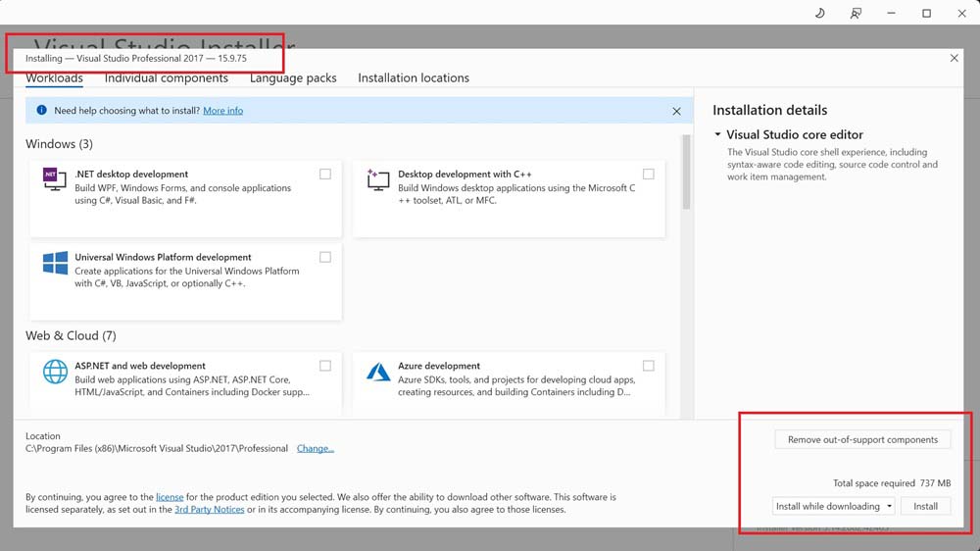980x551 pixels.
Task: Close the installing dialog with the X
Action: coord(954,58)
